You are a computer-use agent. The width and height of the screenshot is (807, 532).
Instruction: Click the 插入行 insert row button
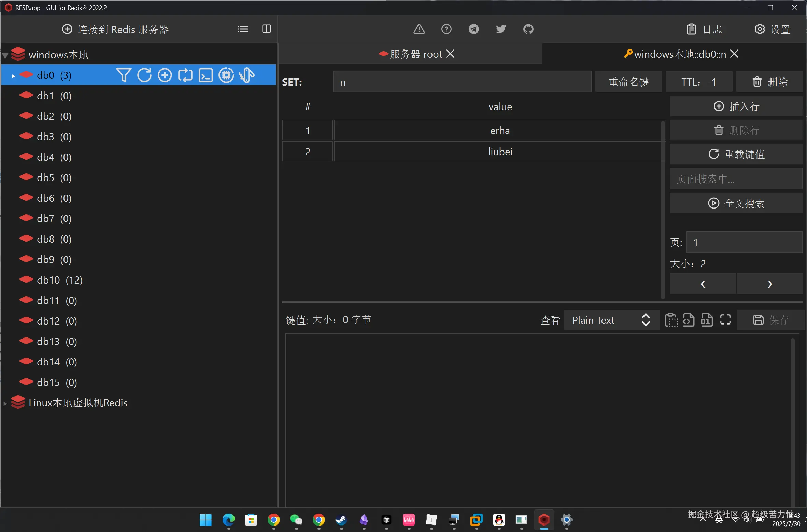pyautogui.click(x=736, y=106)
